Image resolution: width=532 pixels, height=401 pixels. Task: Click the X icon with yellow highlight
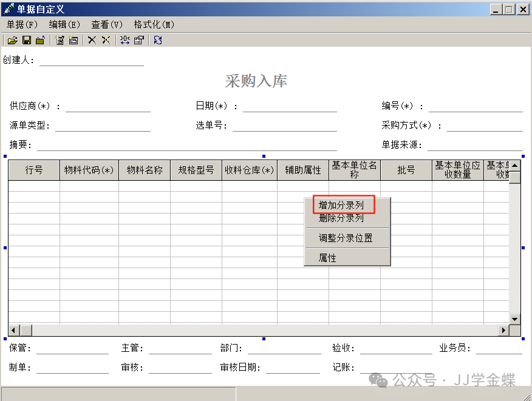coord(106,40)
